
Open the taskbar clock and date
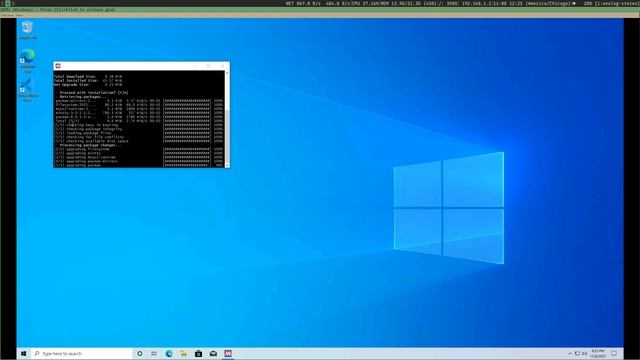(x=598, y=353)
